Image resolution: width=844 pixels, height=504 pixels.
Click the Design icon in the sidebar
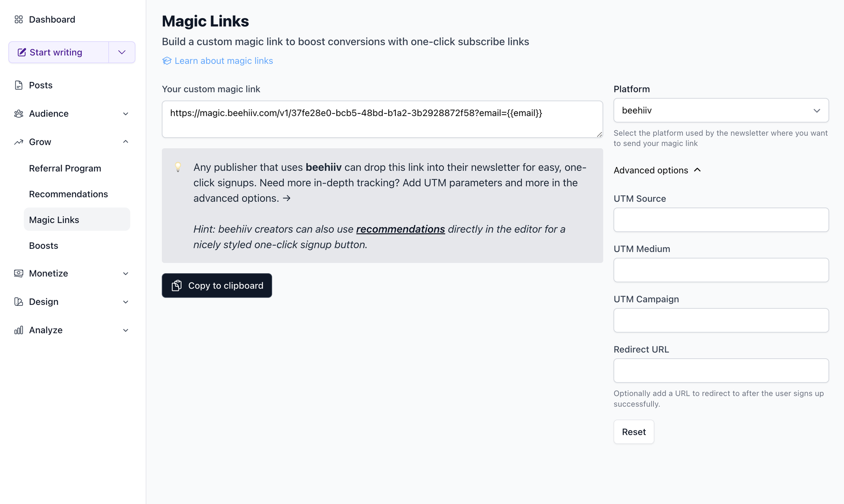point(19,302)
